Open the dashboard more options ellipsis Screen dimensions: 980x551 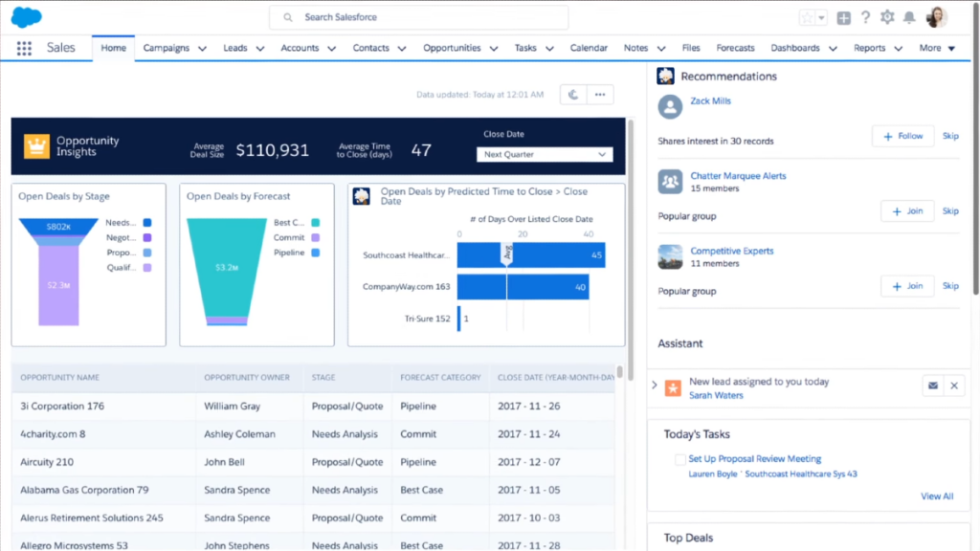point(600,95)
